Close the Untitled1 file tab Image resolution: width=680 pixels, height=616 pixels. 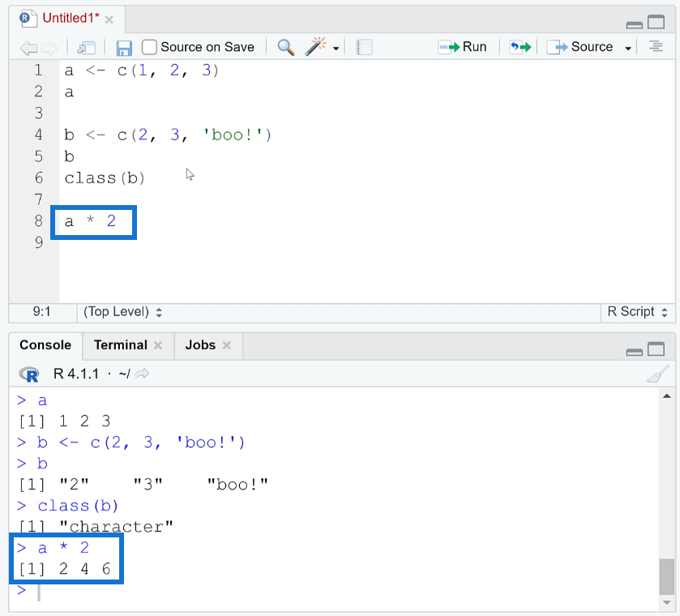(109, 19)
